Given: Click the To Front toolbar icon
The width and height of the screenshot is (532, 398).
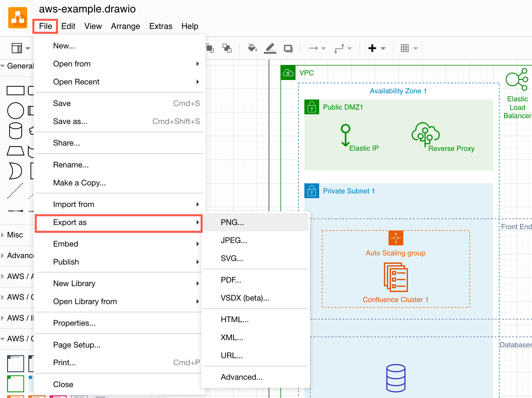Looking at the screenshot, I should point(210,48).
